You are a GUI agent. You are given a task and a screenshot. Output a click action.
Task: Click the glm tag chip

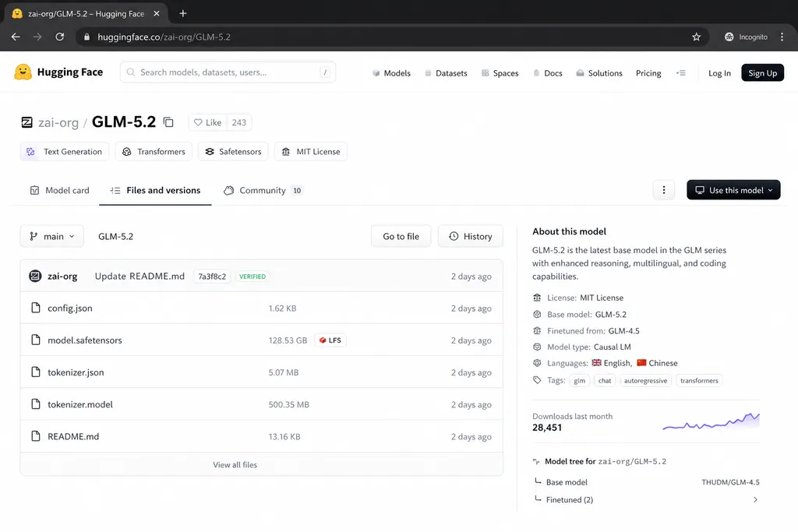click(x=580, y=380)
